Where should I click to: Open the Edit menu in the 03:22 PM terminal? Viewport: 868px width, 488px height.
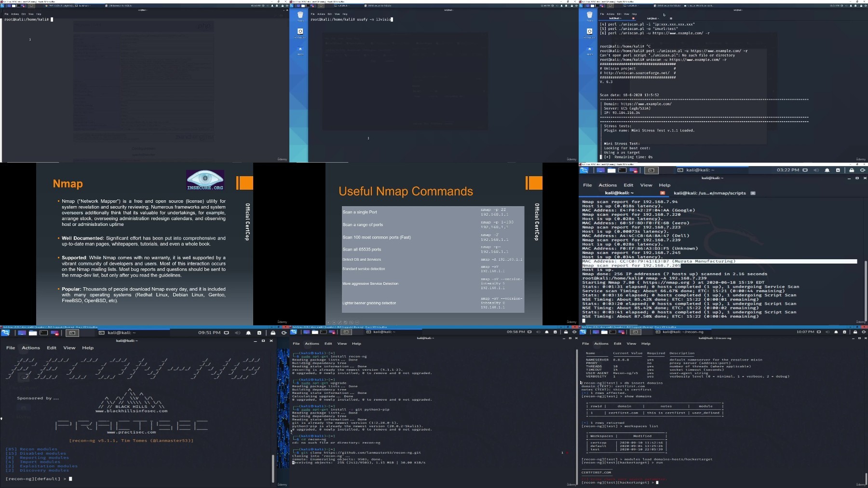tap(628, 185)
